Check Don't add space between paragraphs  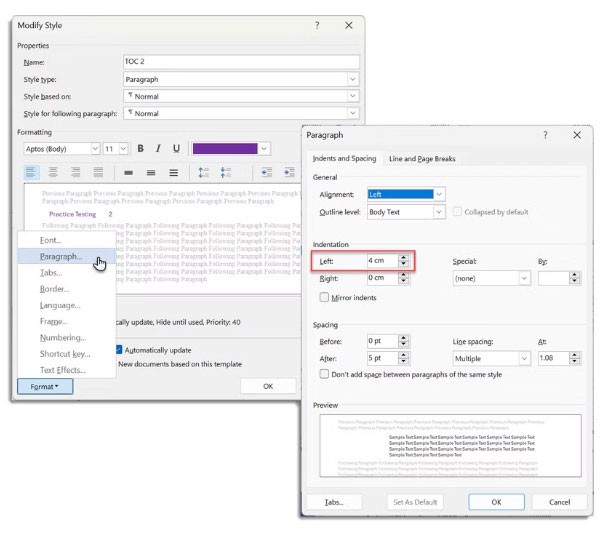pos(324,374)
